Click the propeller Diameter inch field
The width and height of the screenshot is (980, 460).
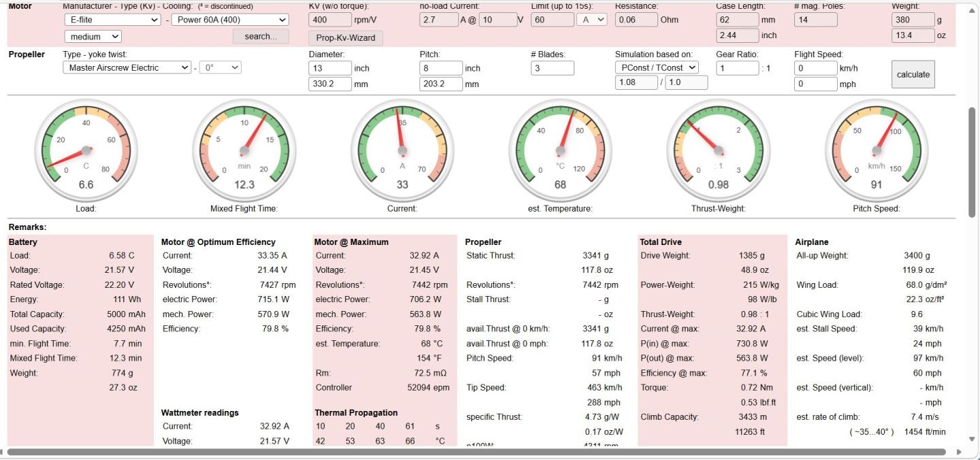click(x=329, y=68)
